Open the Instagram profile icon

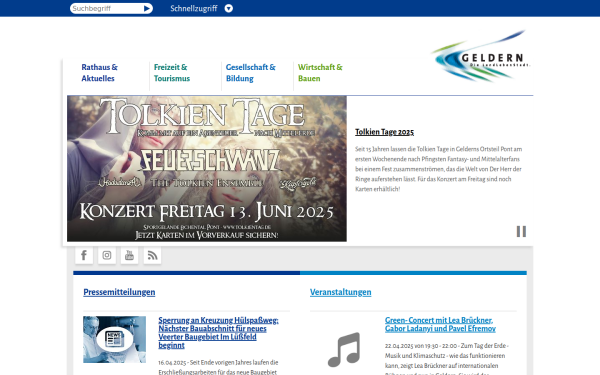click(107, 255)
